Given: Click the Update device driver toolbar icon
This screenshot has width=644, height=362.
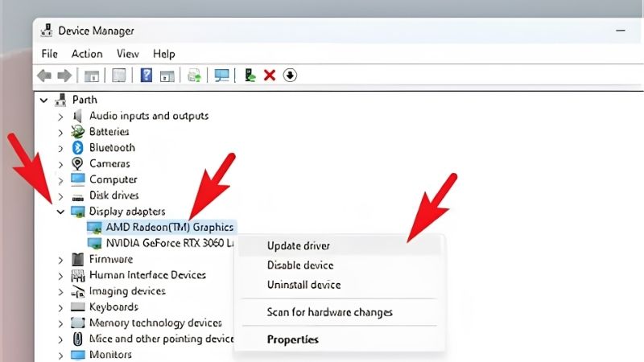Looking at the screenshot, I should [x=250, y=75].
